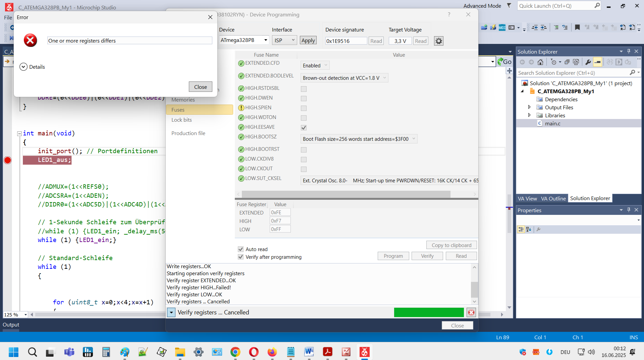Viewport: 644px width, 360px height.
Task: Click into the Search Solution Explorer field
Action: pyautogui.click(x=573, y=73)
